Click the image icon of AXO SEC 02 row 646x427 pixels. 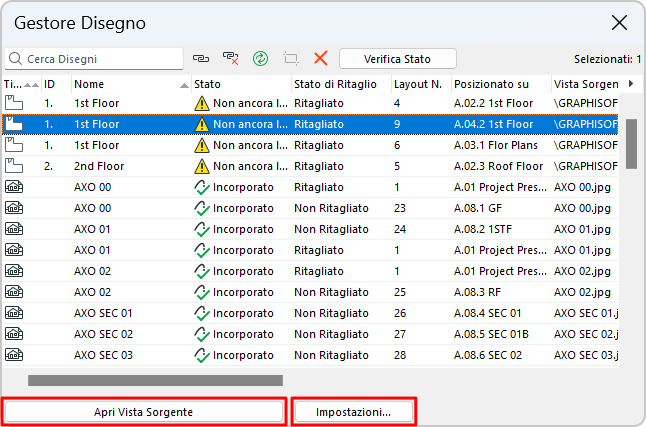click(14, 334)
